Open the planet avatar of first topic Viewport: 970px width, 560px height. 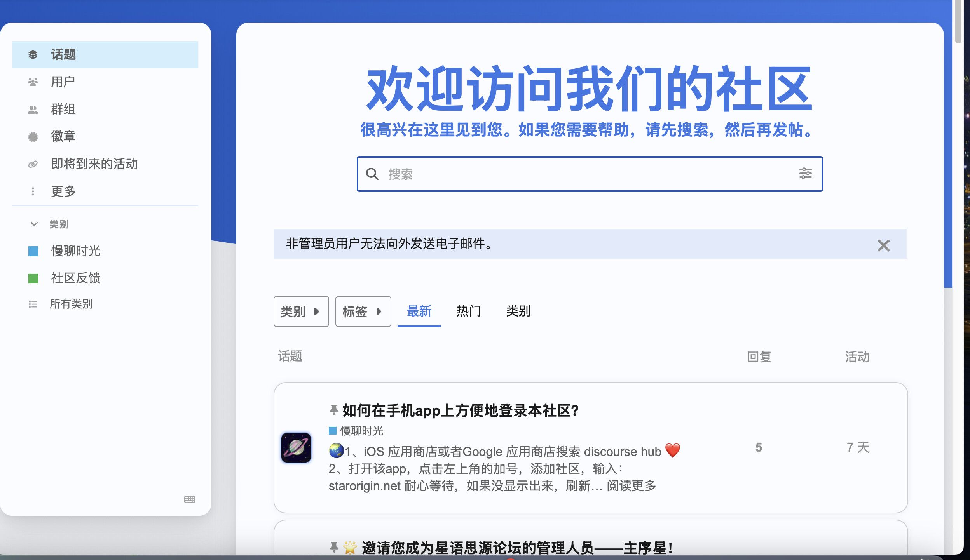tap(296, 447)
